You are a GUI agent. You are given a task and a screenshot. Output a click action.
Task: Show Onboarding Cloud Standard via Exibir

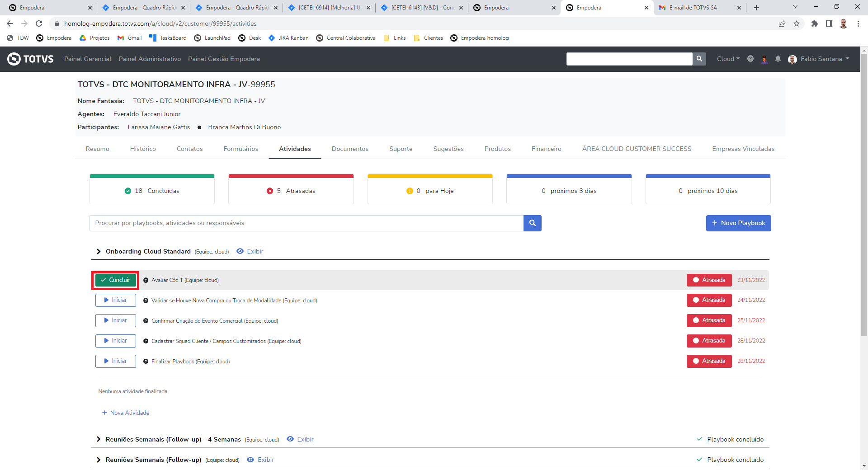coord(250,251)
